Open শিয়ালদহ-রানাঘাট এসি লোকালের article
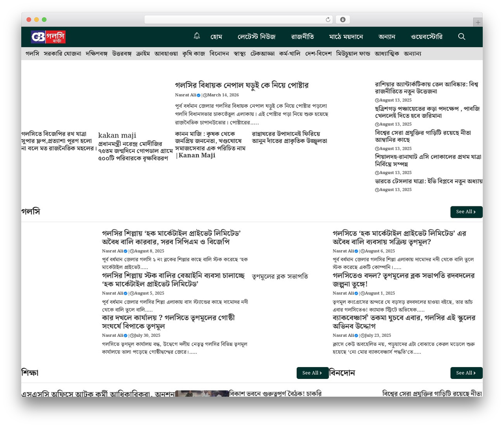 coord(428,160)
